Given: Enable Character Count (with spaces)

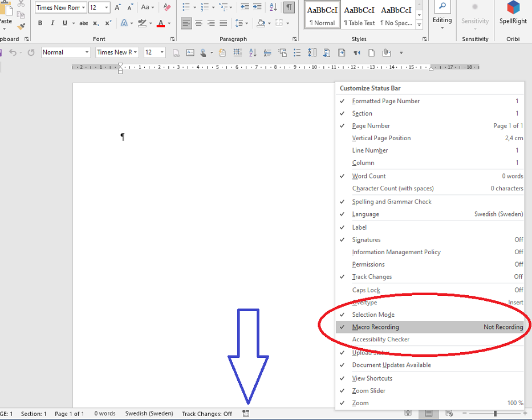Looking at the screenshot, I should pyautogui.click(x=430, y=188).
